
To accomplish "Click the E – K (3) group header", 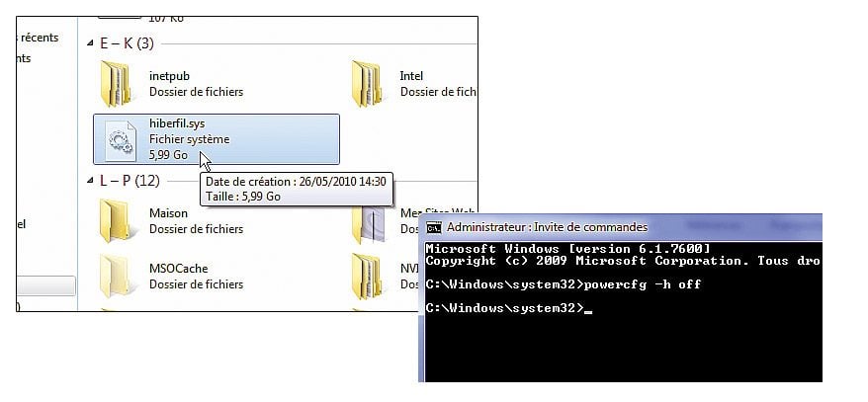I will (x=127, y=43).
